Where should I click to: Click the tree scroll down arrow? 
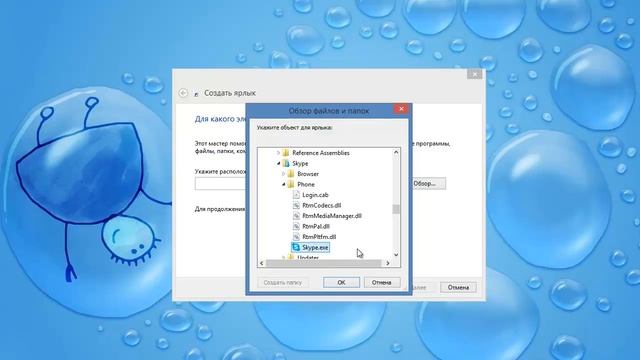tap(396, 255)
